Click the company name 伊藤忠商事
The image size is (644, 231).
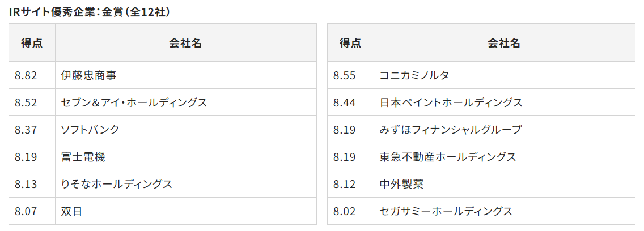(89, 75)
